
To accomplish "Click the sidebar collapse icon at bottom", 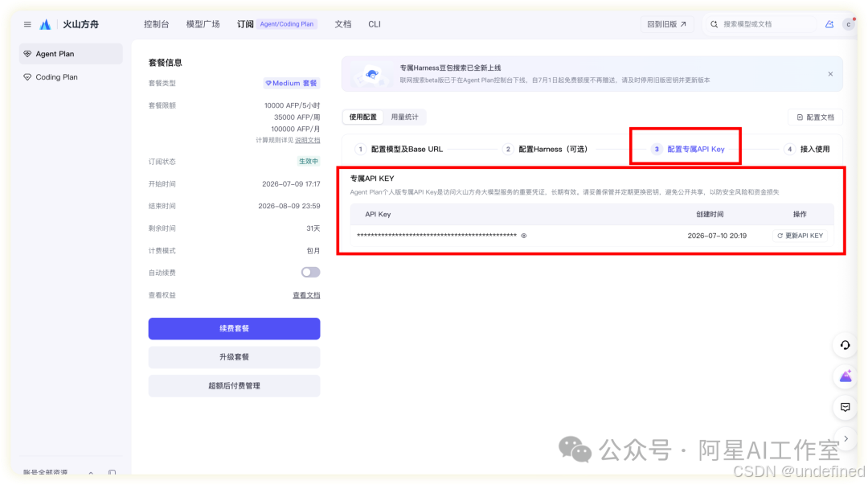I will (112, 473).
